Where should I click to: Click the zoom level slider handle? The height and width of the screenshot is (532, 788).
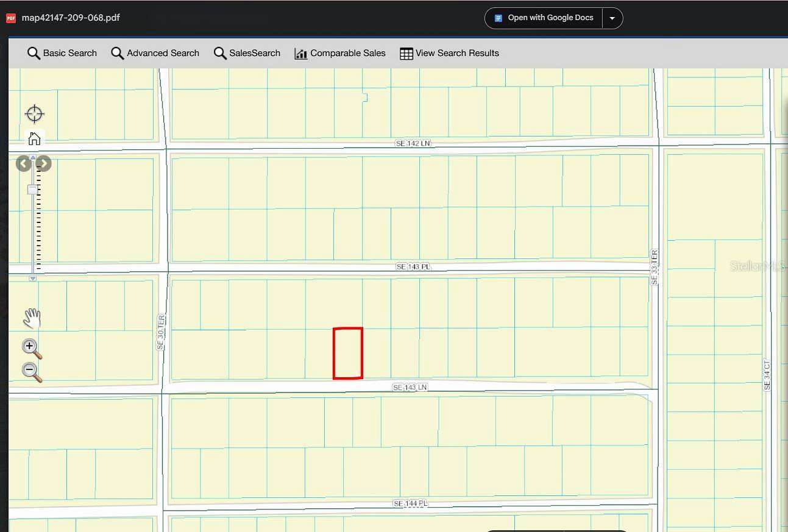pos(33,190)
